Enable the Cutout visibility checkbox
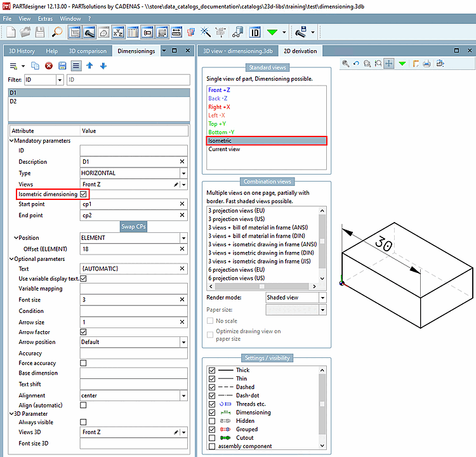Image resolution: width=476 pixels, height=457 pixels. click(x=212, y=438)
